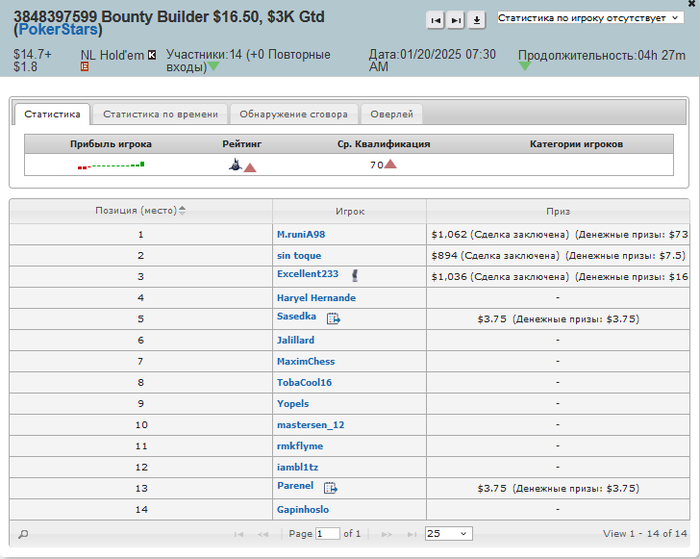This screenshot has width=700, height=559.
Task: Open Yopels player profile
Action: click(x=293, y=404)
